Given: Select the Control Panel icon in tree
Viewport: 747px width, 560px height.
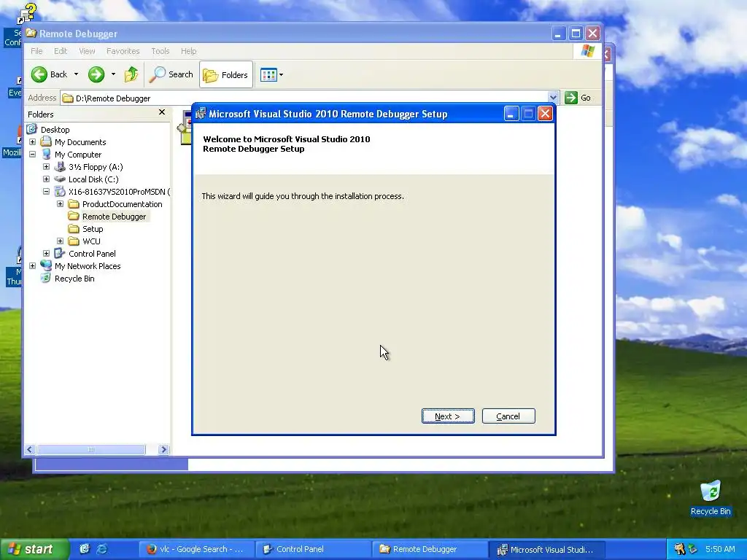Looking at the screenshot, I should click(x=60, y=253).
